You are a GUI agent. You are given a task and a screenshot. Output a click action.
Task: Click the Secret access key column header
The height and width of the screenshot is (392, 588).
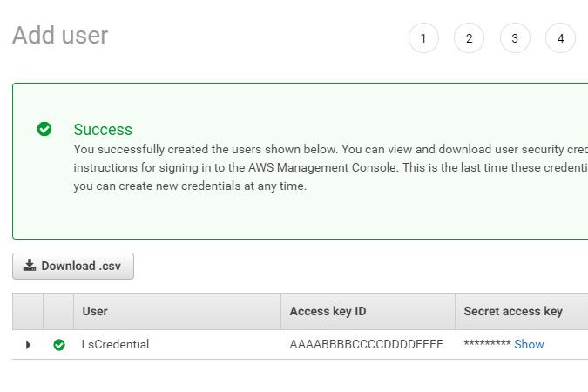(x=513, y=311)
